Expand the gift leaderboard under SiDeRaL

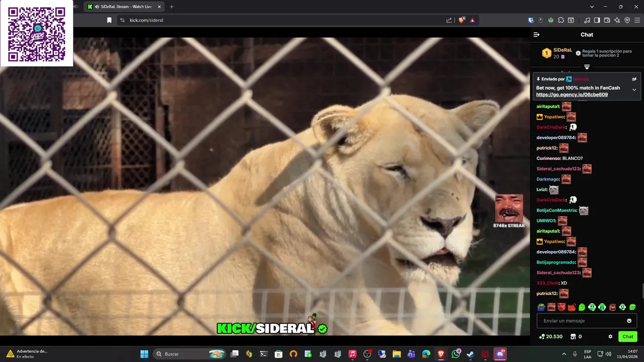click(587, 66)
